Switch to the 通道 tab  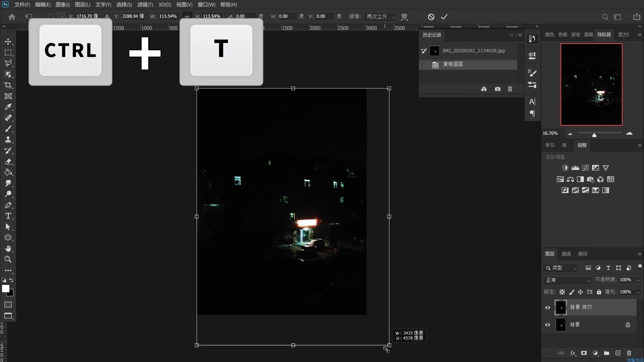click(566, 254)
